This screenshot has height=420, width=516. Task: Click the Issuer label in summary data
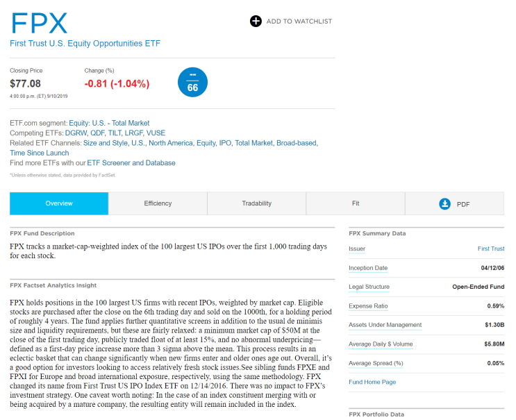coord(357,249)
